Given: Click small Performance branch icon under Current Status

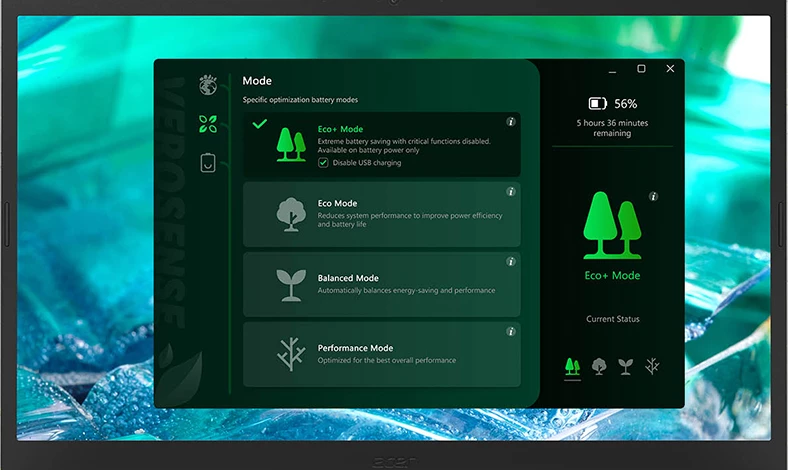Looking at the screenshot, I should coord(652,366).
